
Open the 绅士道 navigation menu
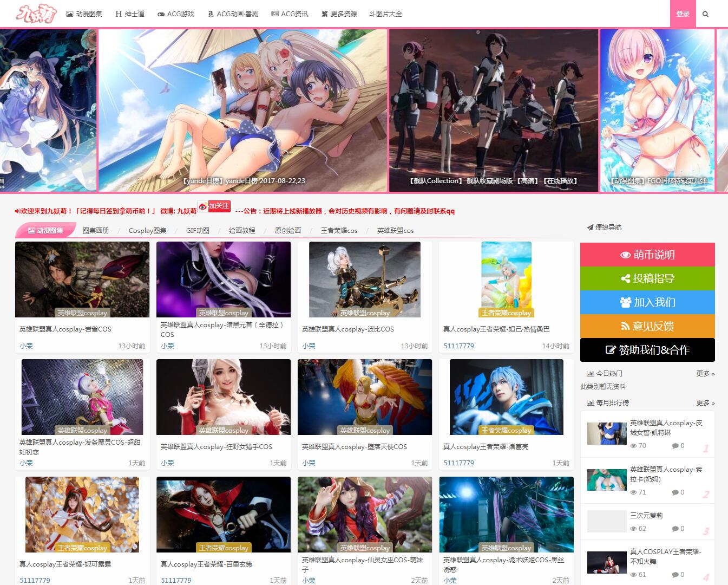[x=130, y=14]
